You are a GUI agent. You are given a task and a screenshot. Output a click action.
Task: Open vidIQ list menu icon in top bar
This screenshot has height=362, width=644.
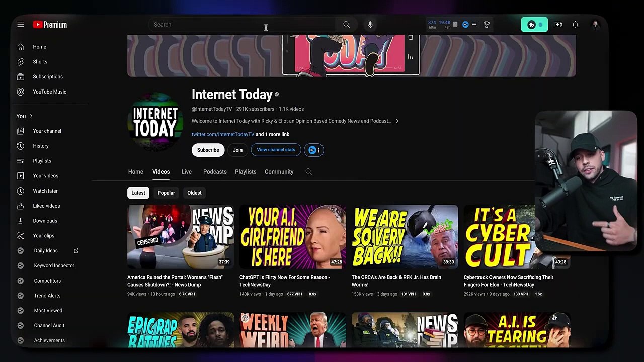pyautogui.click(x=474, y=24)
